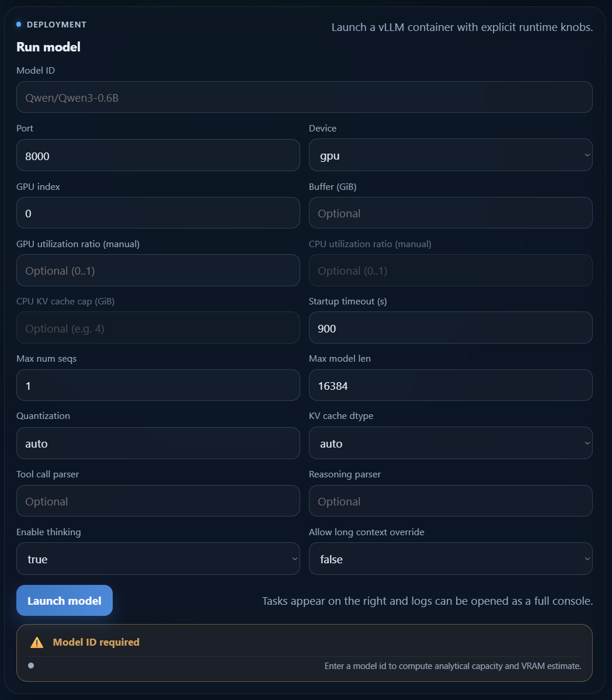Expand the KV cache dtype dropdown

[x=450, y=443]
